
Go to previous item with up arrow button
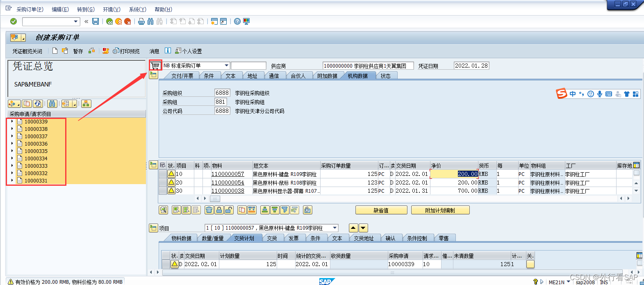pyautogui.click(x=353, y=228)
